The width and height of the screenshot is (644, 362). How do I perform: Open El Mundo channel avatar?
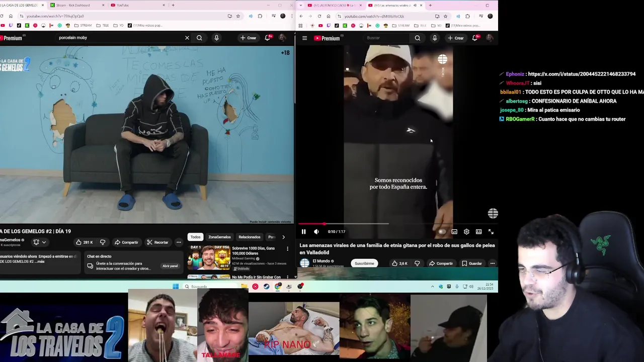(x=304, y=263)
